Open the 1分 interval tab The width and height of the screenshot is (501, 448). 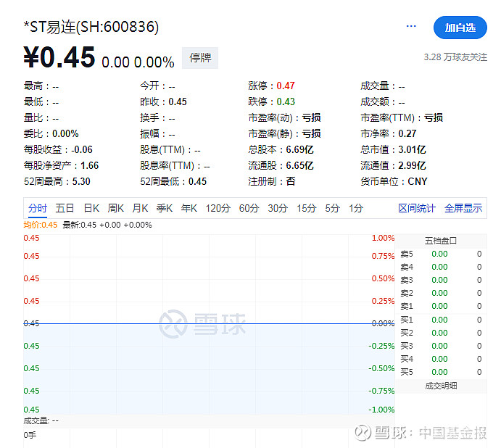(x=355, y=209)
